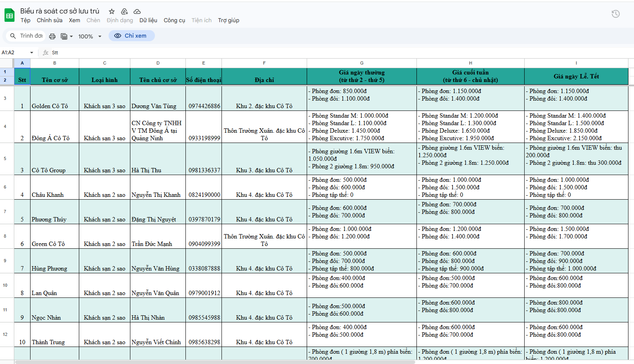Viewport: 634px width, 364px height.
Task: Click the print icon
Action: (52, 36)
